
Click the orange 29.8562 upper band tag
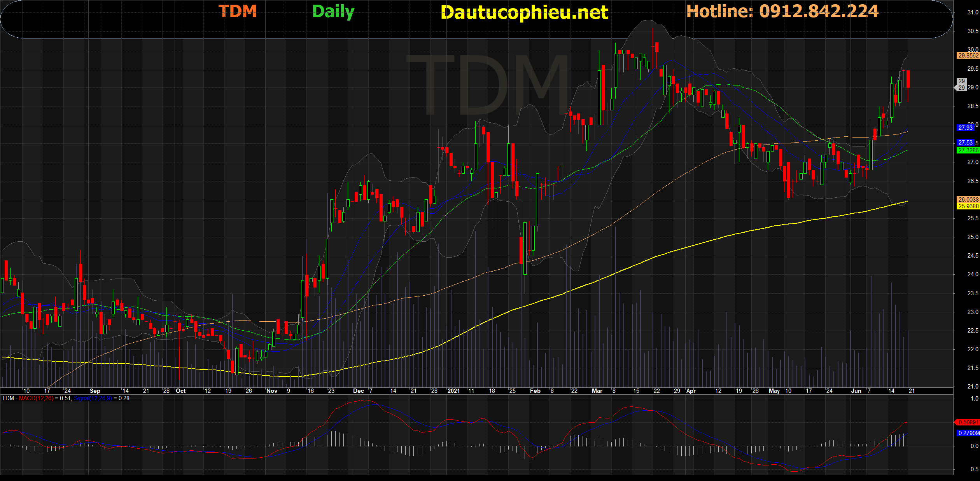968,56
